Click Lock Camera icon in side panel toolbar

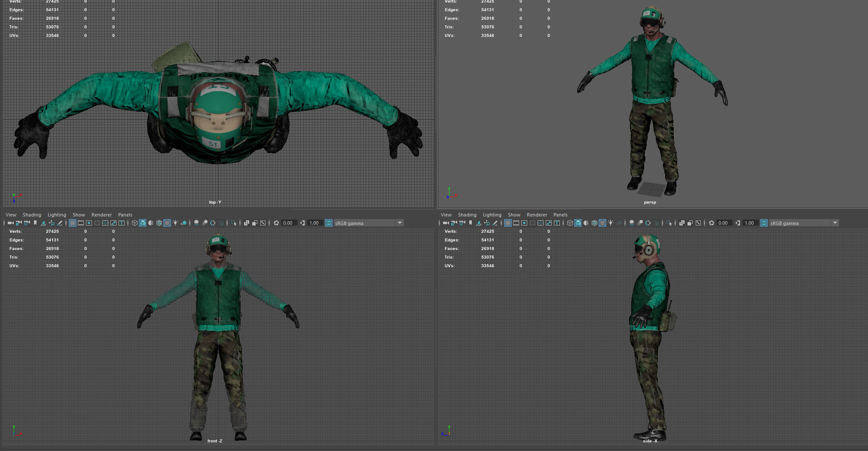(454, 223)
